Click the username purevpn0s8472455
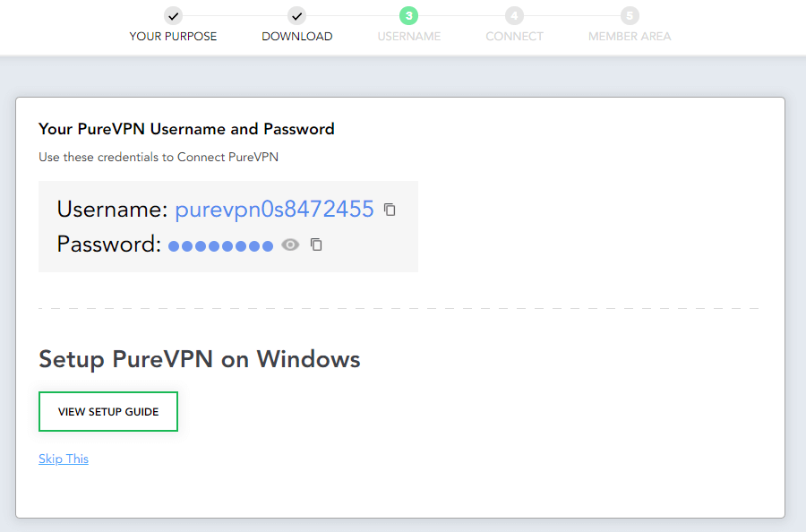The width and height of the screenshot is (806, 532). (x=275, y=210)
